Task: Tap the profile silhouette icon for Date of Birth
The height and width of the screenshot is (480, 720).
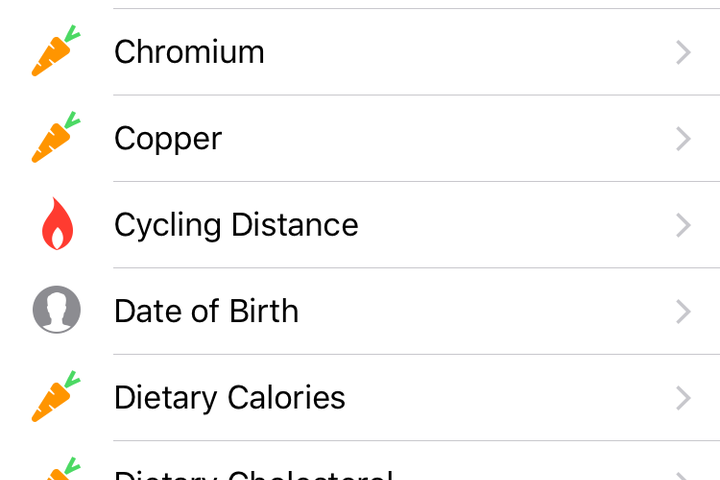Action: point(56,310)
